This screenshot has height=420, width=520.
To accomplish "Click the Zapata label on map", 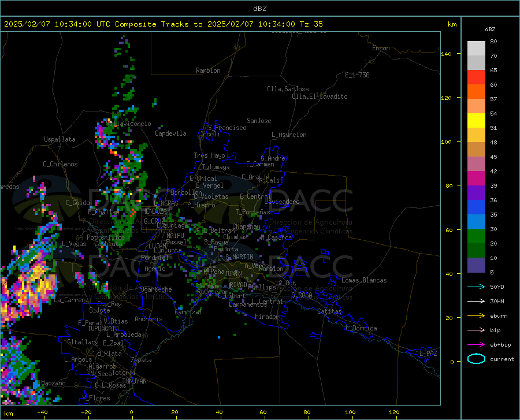I will (x=142, y=360).
